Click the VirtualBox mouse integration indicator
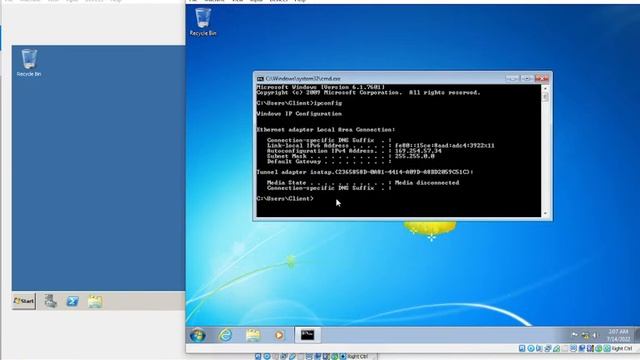This screenshot has height=360, width=640. 598,349
